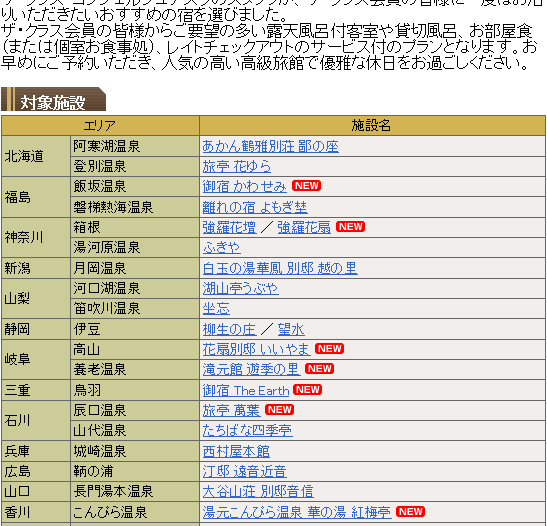The width and height of the screenshot is (547, 526).
Task: Open あかん鶴雅別荘 鄙の座 link
Action: click(270, 146)
